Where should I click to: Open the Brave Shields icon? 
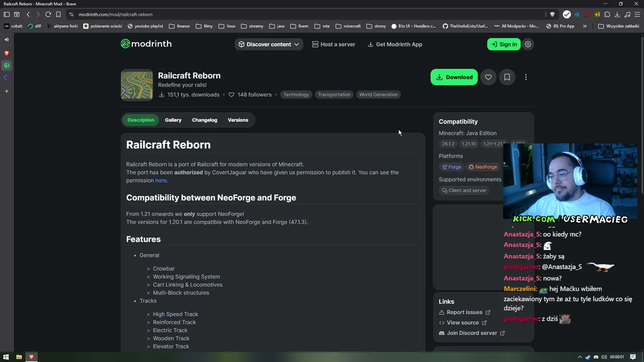[x=552, y=15]
